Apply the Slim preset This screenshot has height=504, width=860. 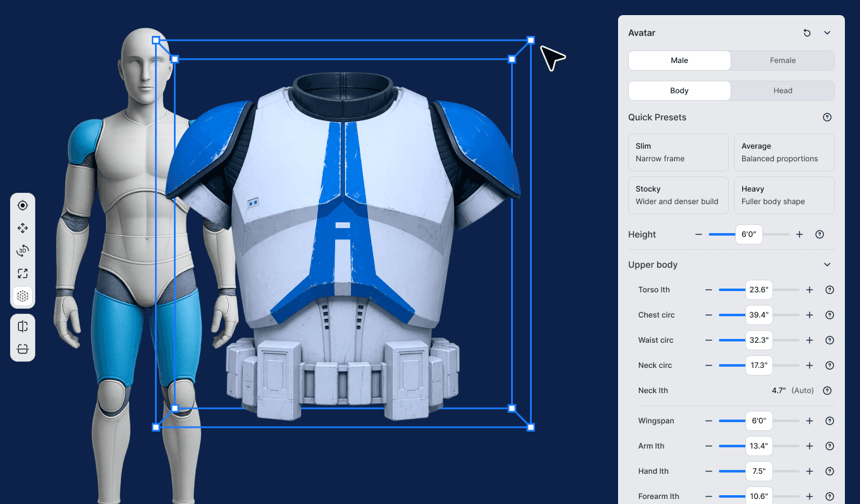click(x=679, y=152)
